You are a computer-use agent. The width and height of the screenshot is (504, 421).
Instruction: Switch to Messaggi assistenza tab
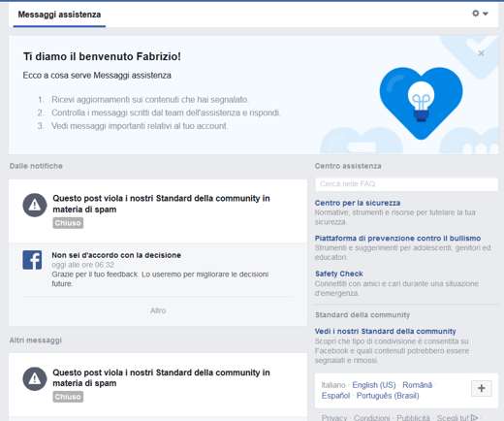(59, 15)
